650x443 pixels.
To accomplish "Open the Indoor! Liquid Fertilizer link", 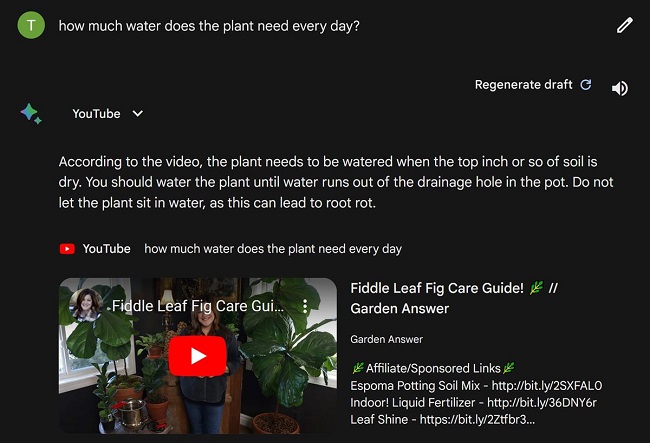I will click(x=542, y=402).
